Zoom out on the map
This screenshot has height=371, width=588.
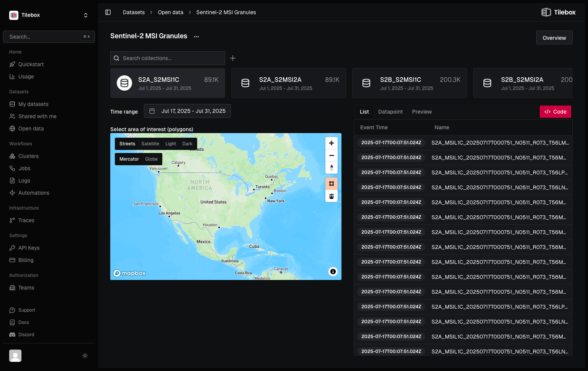[332, 156]
